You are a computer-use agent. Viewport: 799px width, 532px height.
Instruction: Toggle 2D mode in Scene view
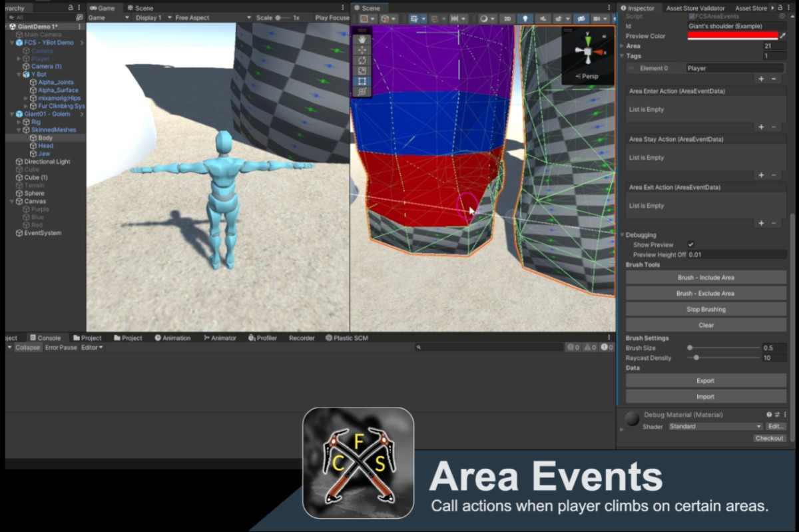507,19
